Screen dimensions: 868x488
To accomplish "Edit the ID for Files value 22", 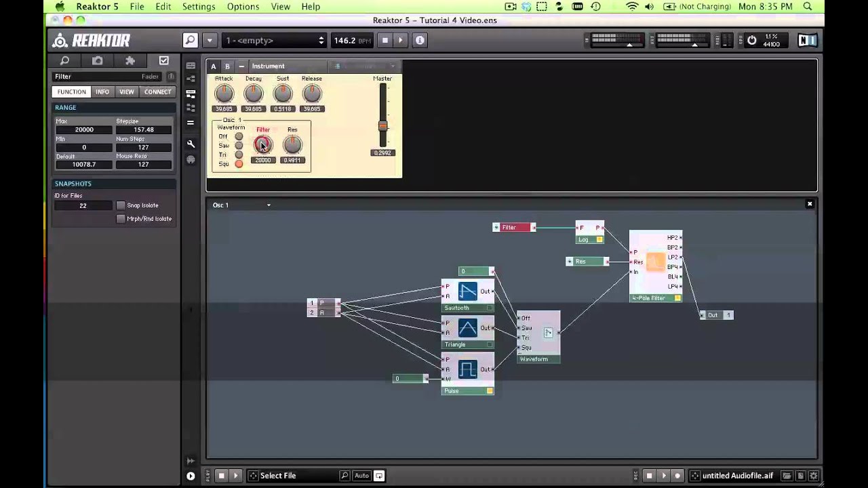I will point(83,205).
